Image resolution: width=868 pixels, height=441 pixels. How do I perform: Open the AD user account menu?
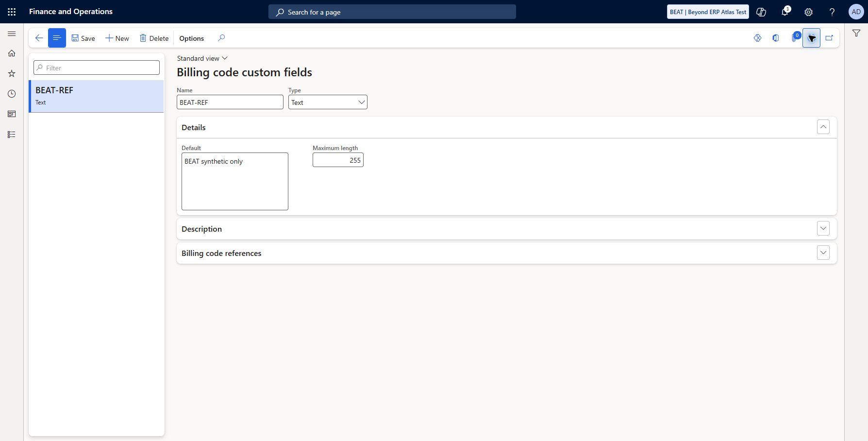(856, 12)
